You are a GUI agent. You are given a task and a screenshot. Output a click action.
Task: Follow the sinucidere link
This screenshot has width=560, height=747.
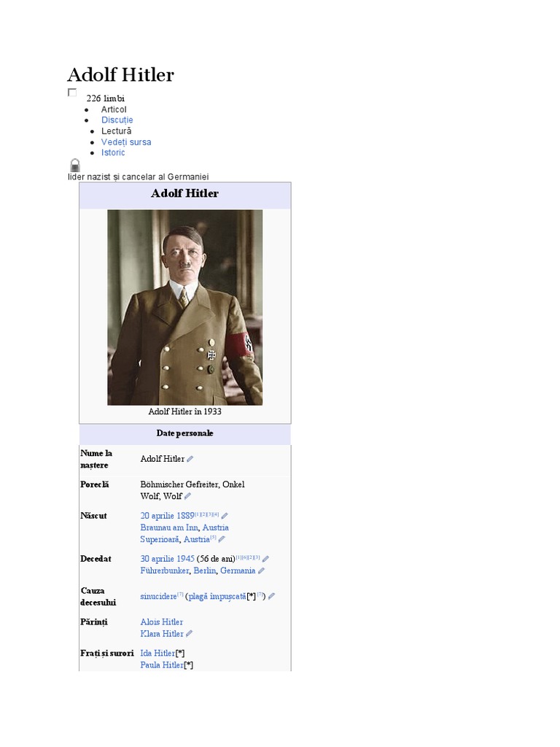coord(158,597)
